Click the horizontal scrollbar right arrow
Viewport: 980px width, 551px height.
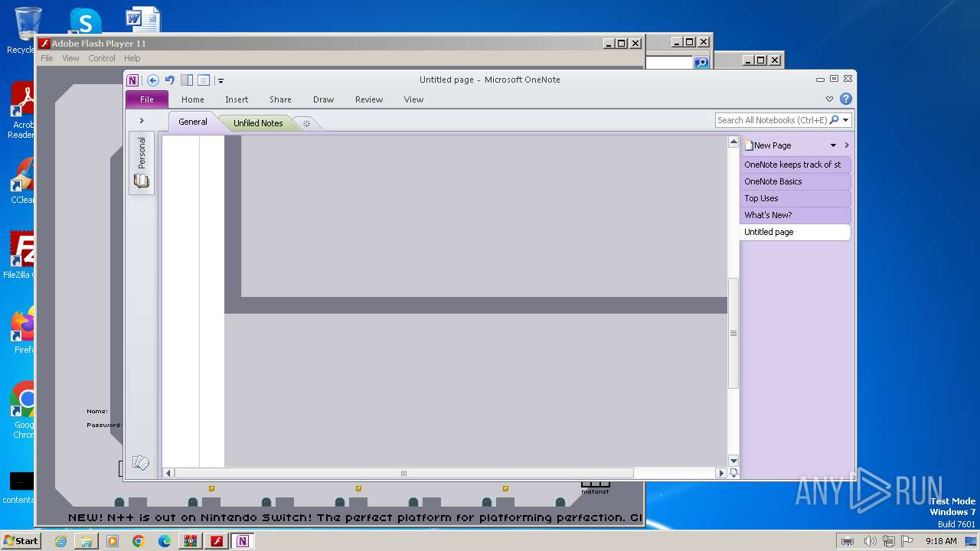(x=720, y=473)
